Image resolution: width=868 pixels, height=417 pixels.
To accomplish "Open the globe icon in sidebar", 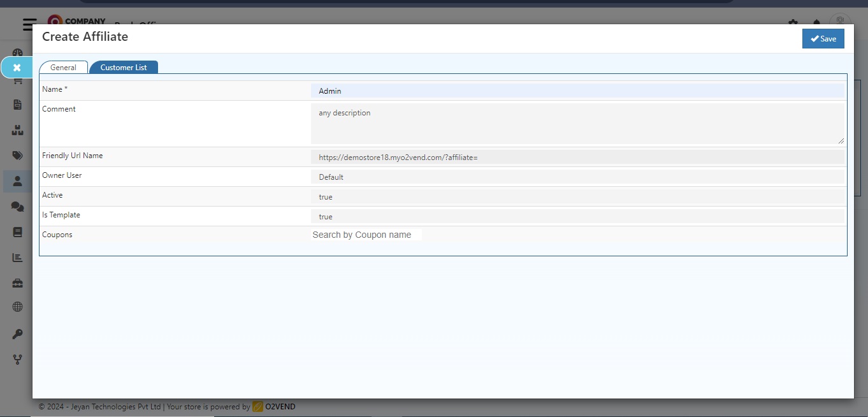I will 17,307.
